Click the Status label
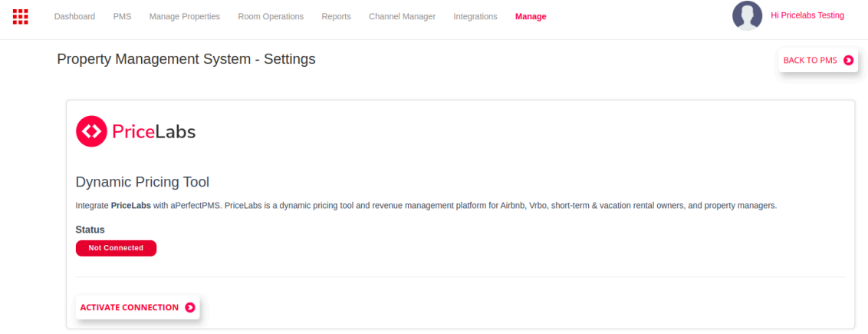Screen dimensions: 868x334 coord(90,230)
